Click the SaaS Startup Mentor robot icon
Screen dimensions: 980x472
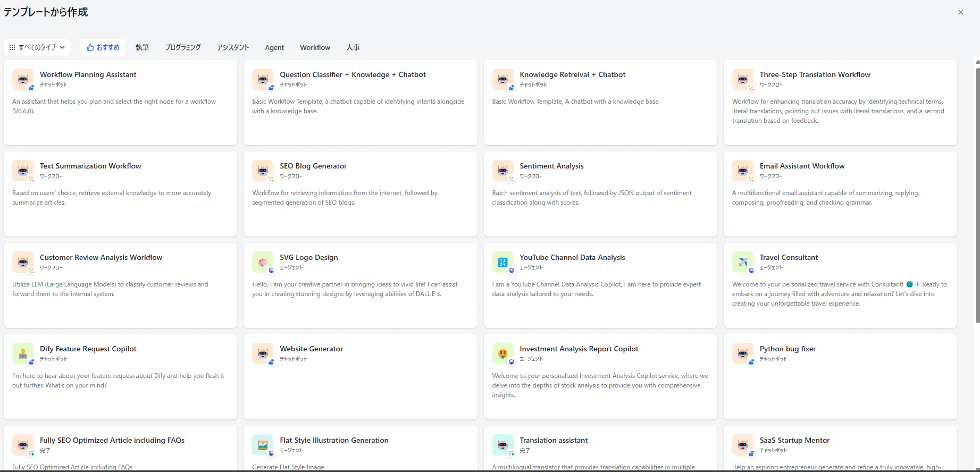[x=743, y=445]
